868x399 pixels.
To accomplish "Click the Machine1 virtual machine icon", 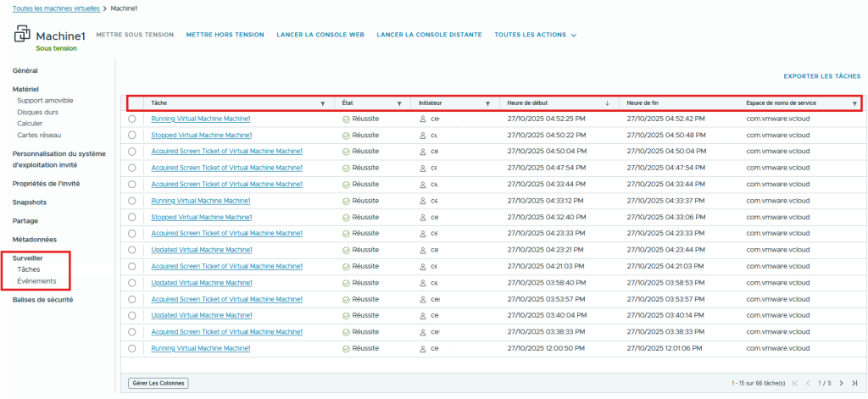I will [x=22, y=36].
